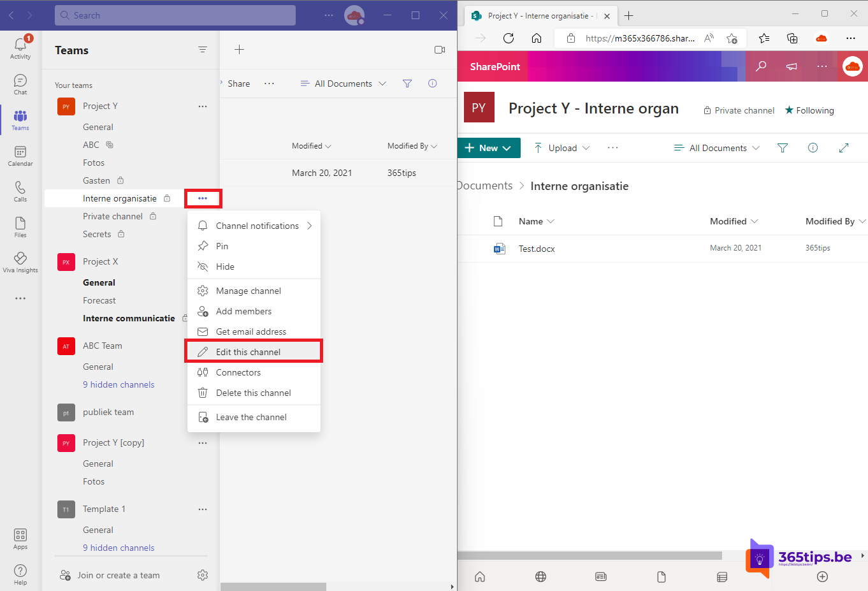Image resolution: width=868 pixels, height=591 pixels.
Task: Start a meeting with the camera icon
Action: click(x=439, y=49)
